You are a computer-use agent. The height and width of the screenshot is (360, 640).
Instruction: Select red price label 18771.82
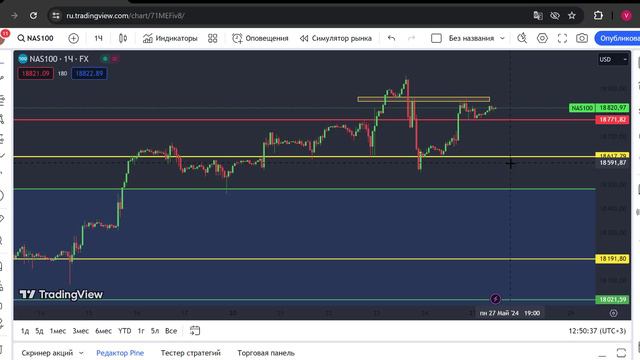click(612, 120)
